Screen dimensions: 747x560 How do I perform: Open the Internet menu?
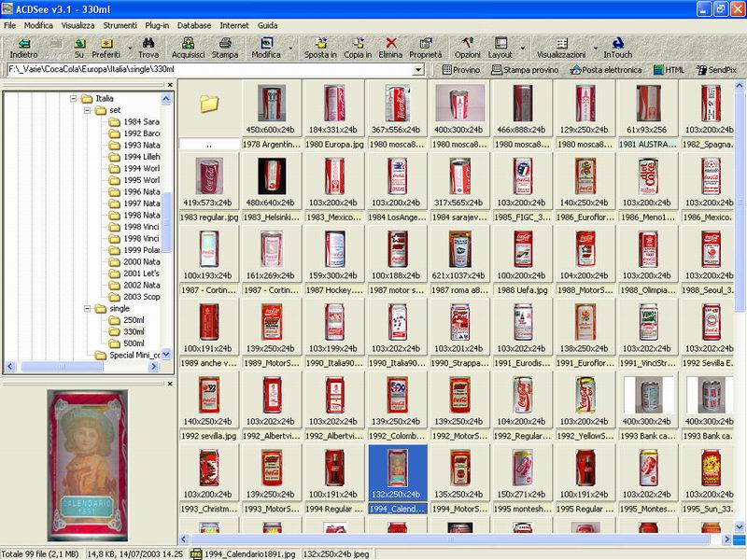[x=234, y=25]
